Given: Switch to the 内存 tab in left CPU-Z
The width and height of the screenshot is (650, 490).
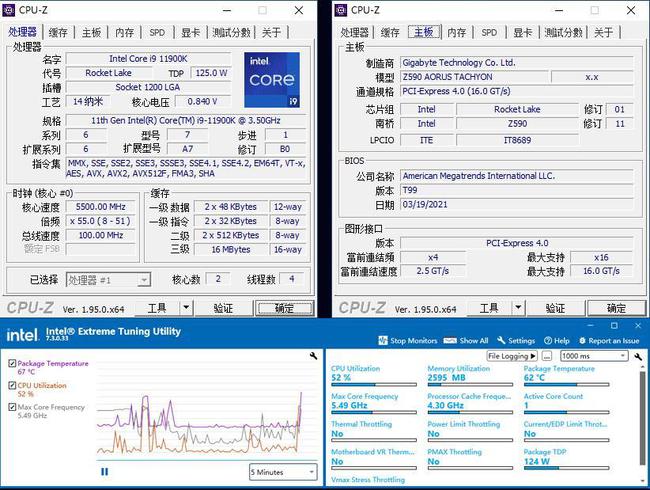Looking at the screenshot, I should [x=124, y=32].
